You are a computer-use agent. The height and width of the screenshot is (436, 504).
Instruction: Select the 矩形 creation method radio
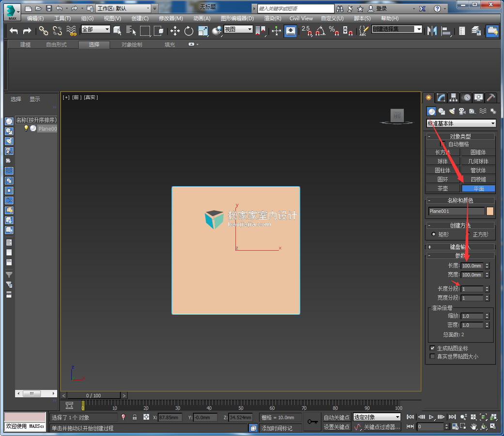coord(434,234)
